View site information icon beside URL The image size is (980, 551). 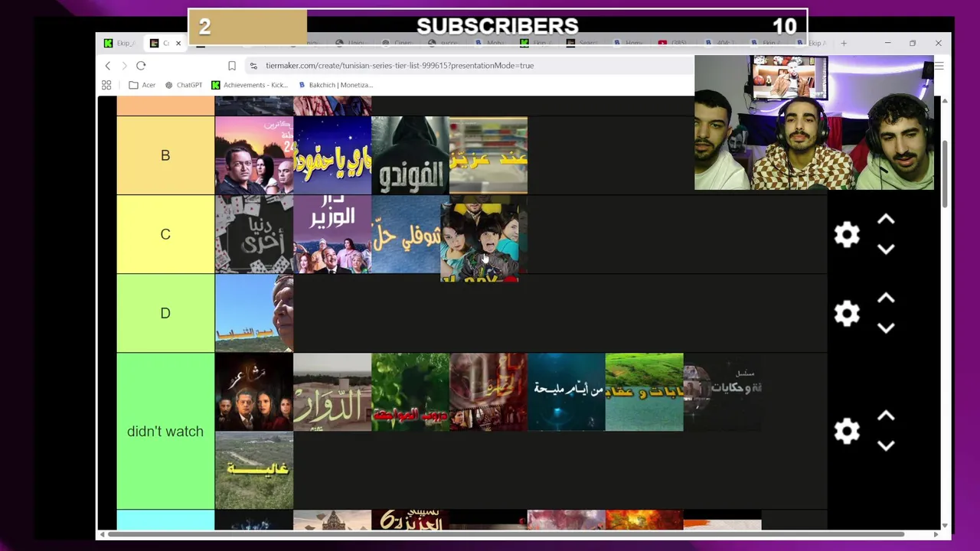(x=253, y=66)
